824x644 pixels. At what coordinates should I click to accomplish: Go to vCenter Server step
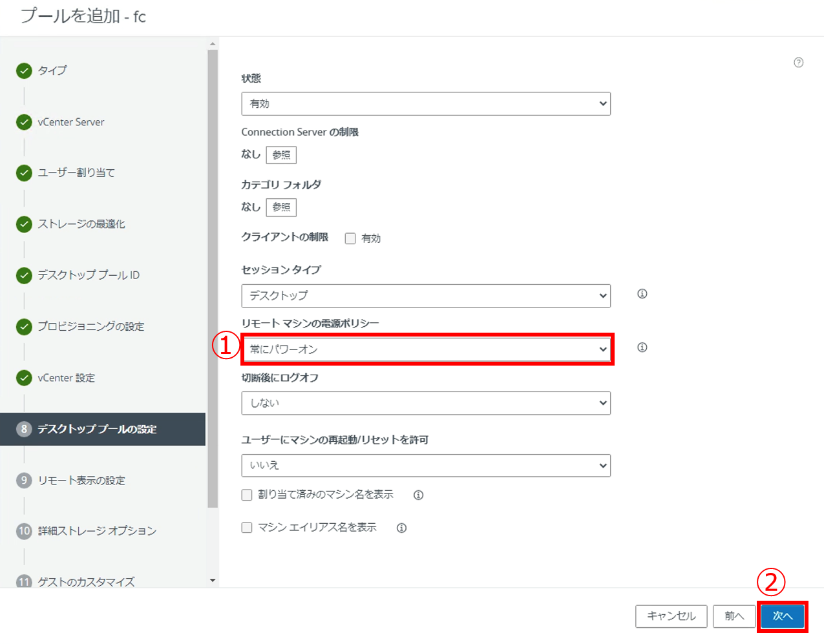click(70, 122)
